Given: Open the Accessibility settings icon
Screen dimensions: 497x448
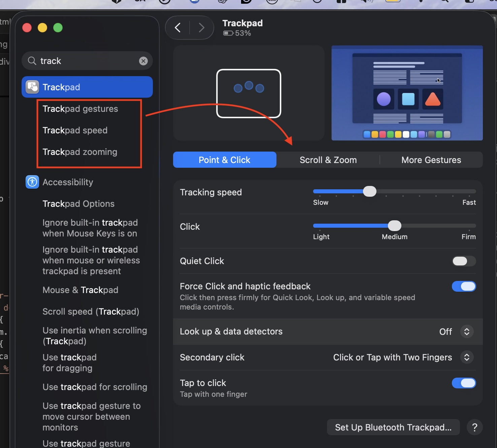Looking at the screenshot, I should (32, 182).
